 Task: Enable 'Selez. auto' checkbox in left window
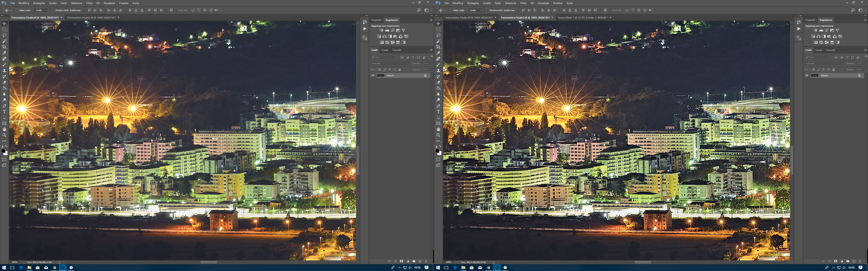(17, 10)
